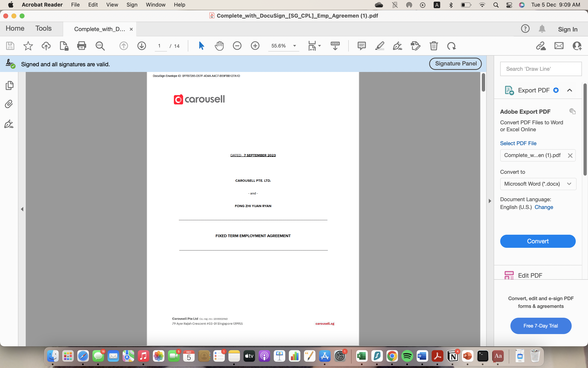Viewport: 588px width, 368px height.
Task: Go to the previous page arrow
Action: point(124,46)
